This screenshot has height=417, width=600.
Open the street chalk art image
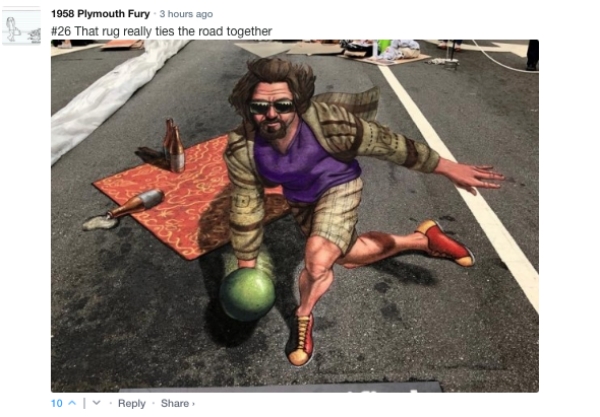pyautogui.click(x=295, y=216)
